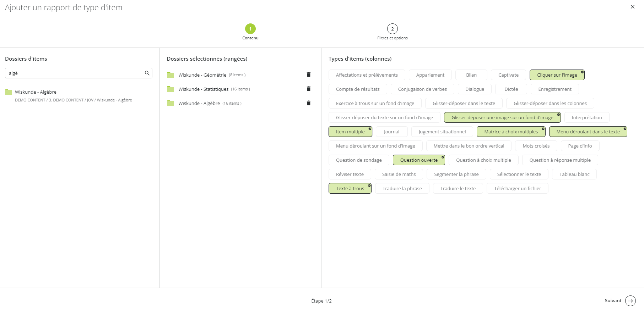Add the Wiskunde - Algèbre search result
Image resolution: width=644 pixels, height=310 pixels.
click(36, 92)
